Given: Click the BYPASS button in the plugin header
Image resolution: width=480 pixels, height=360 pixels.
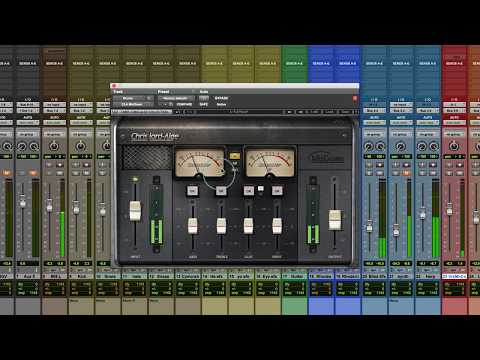Looking at the screenshot, I should (221, 98).
